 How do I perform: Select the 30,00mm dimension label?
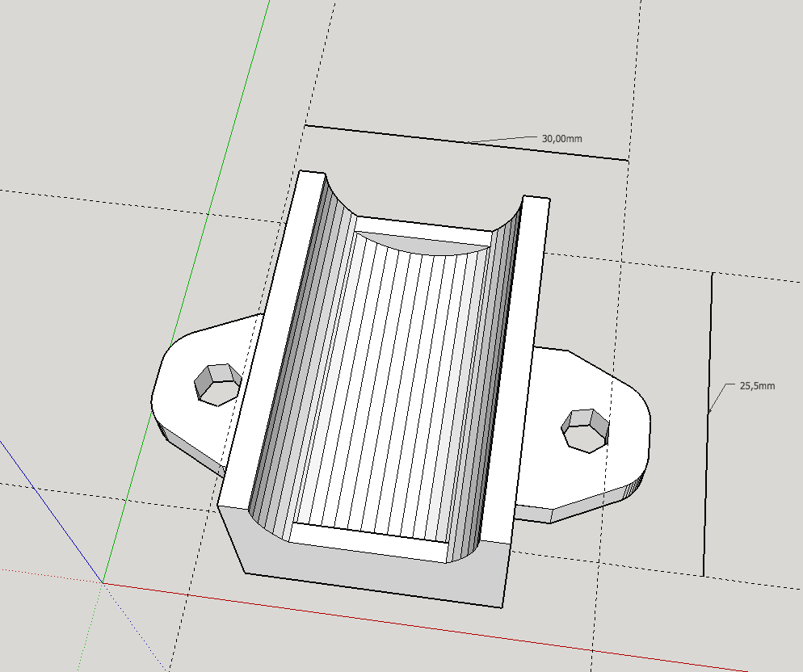click(x=561, y=139)
